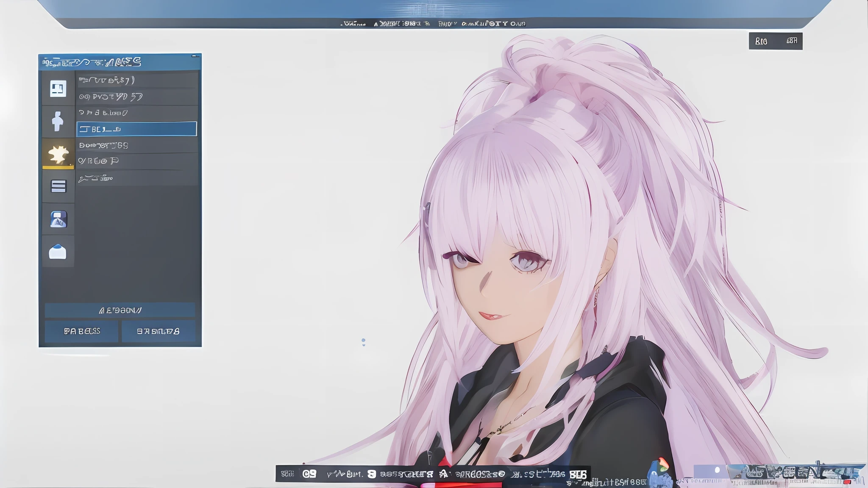The image size is (868, 488).
Task: Click the white 'A' icon in bottom bar
Action: pos(444,474)
